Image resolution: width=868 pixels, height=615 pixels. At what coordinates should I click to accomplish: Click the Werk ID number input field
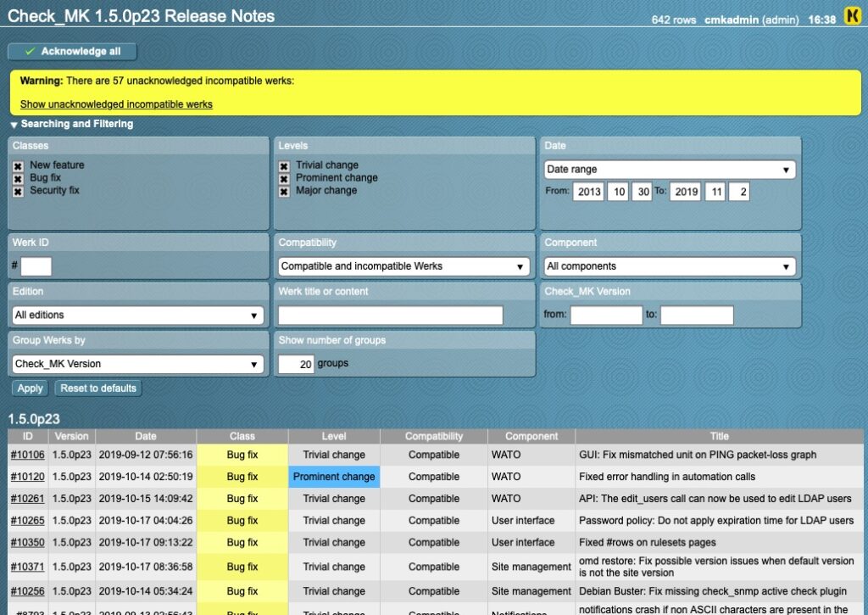coord(36,266)
